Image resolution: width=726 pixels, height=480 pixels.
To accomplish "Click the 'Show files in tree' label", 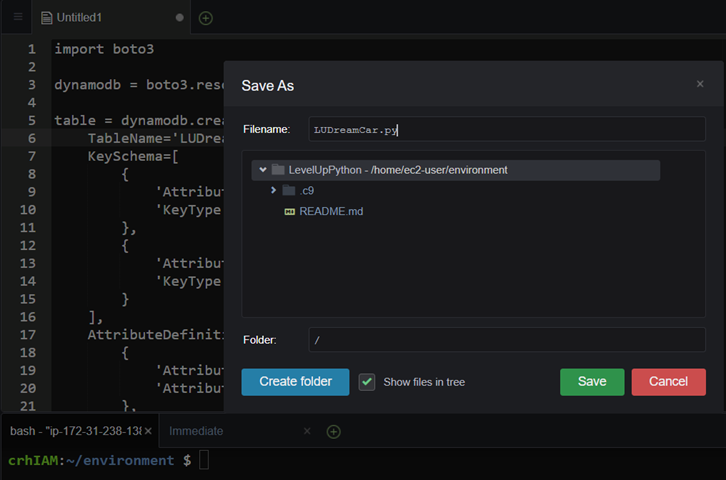I will pyautogui.click(x=424, y=382).
